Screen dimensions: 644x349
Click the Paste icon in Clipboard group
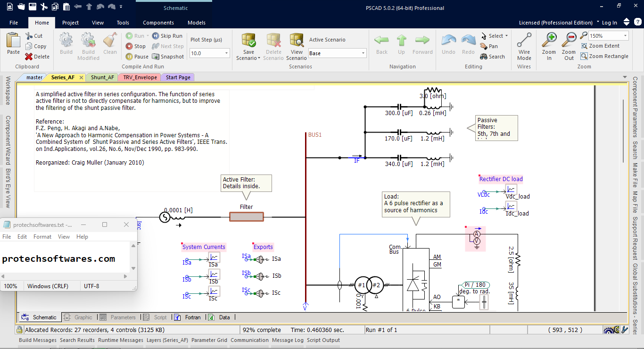(x=13, y=40)
